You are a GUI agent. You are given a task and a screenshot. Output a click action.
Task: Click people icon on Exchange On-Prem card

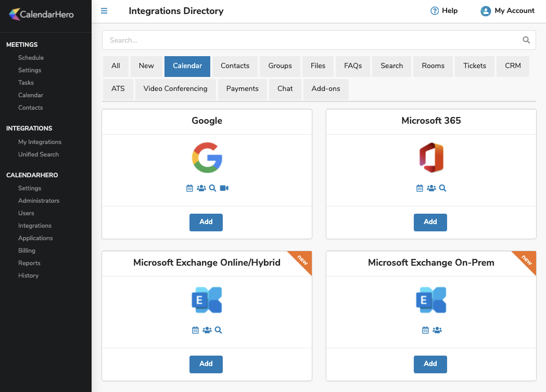click(437, 330)
